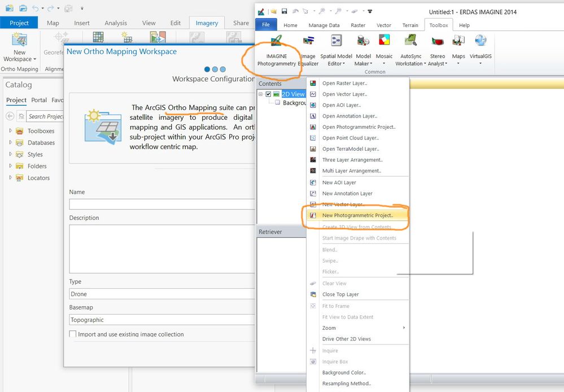The image size is (564, 392).
Task: Toggle the Background checkbox in Contents
Action: coord(277,103)
